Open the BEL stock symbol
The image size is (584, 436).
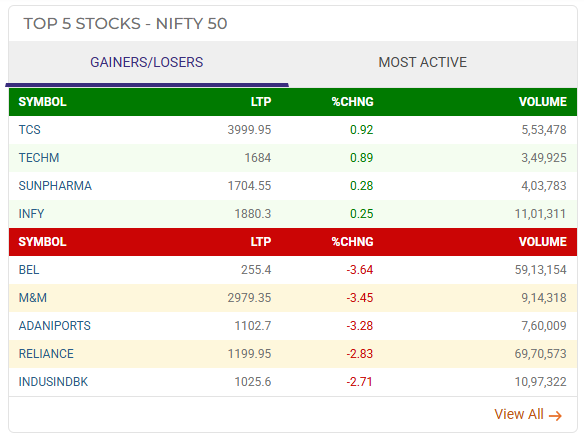coord(29,270)
